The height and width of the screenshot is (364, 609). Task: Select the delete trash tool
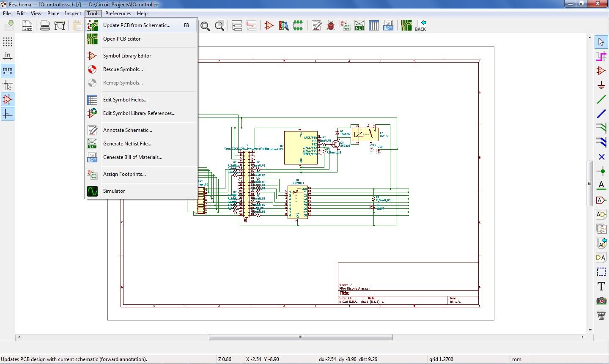click(x=601, y=315)
